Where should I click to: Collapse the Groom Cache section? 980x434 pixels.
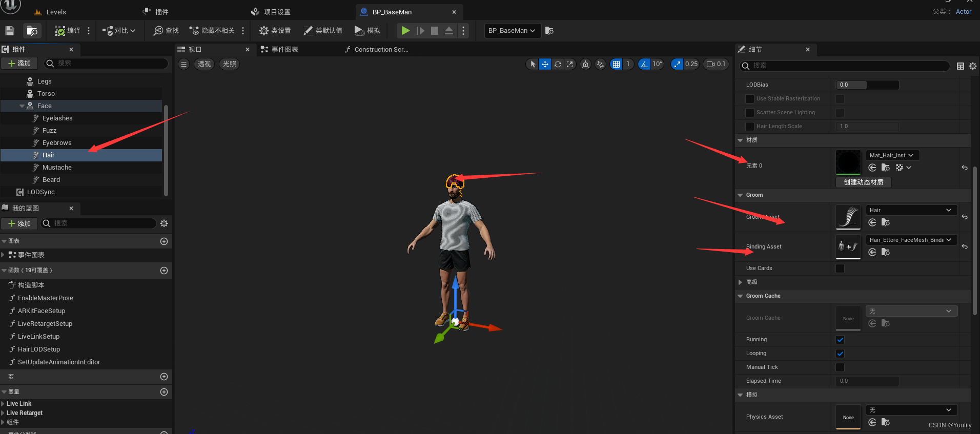tap(740, 296)
